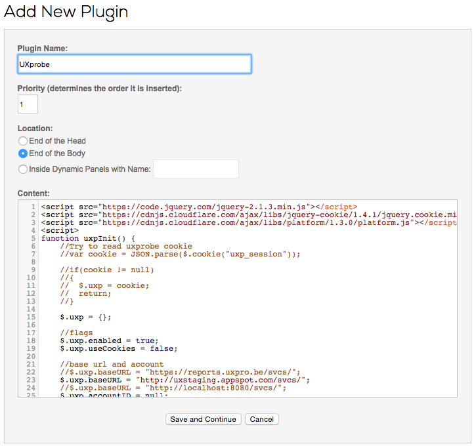476x448 pixels.
Task: Click the 'Location:' label
Action: tap(35, 129)
